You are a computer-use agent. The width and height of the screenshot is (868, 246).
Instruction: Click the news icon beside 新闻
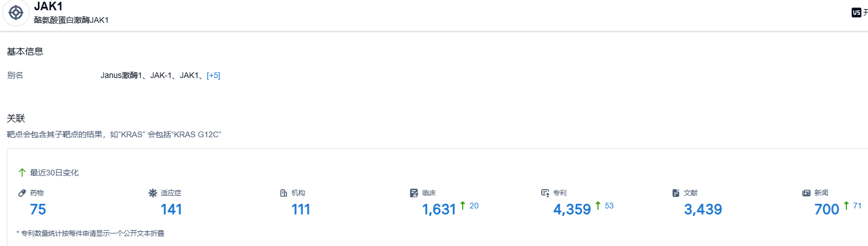click(x=806, y=193)
